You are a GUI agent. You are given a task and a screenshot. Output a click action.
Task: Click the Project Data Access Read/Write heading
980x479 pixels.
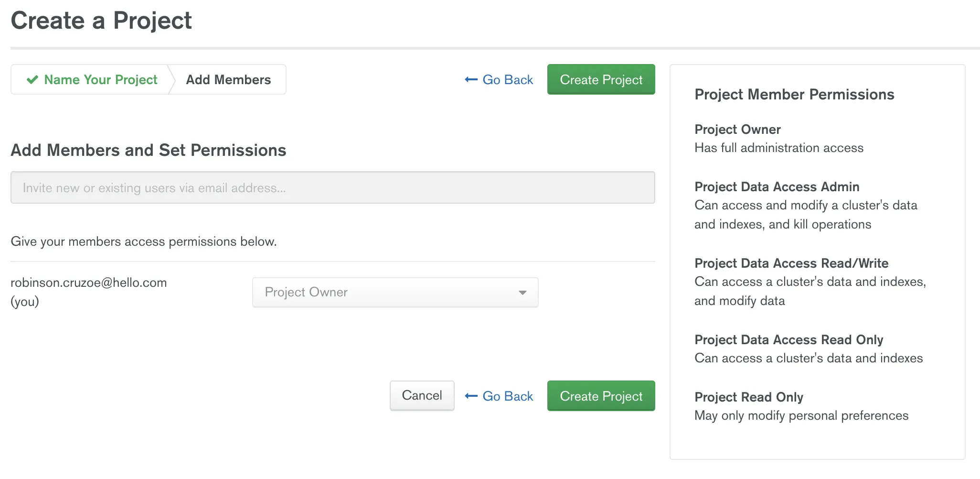791,263
